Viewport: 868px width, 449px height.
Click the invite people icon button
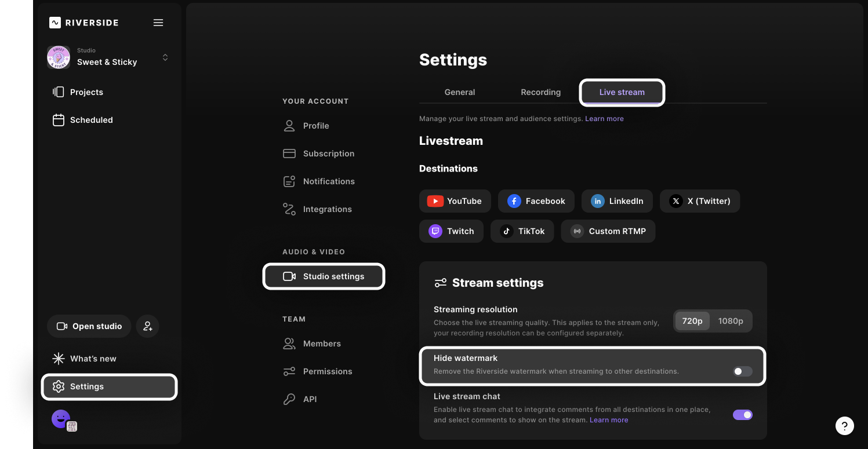[148, 326]
